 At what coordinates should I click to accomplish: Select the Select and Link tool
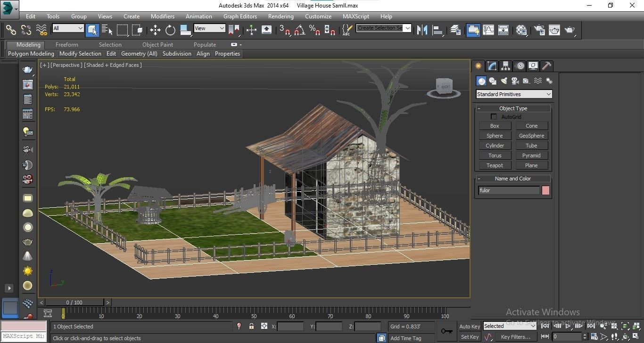(11, 30)
